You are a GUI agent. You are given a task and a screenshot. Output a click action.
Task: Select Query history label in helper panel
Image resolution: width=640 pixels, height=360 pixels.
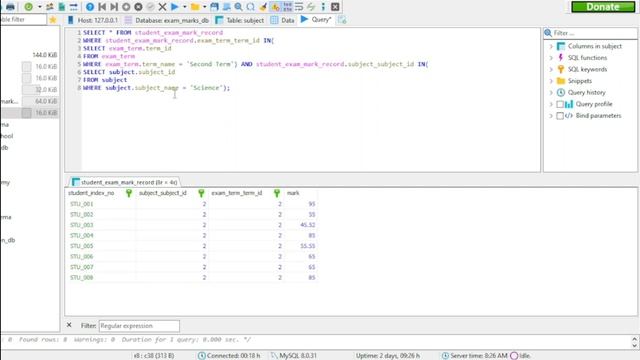587,93
